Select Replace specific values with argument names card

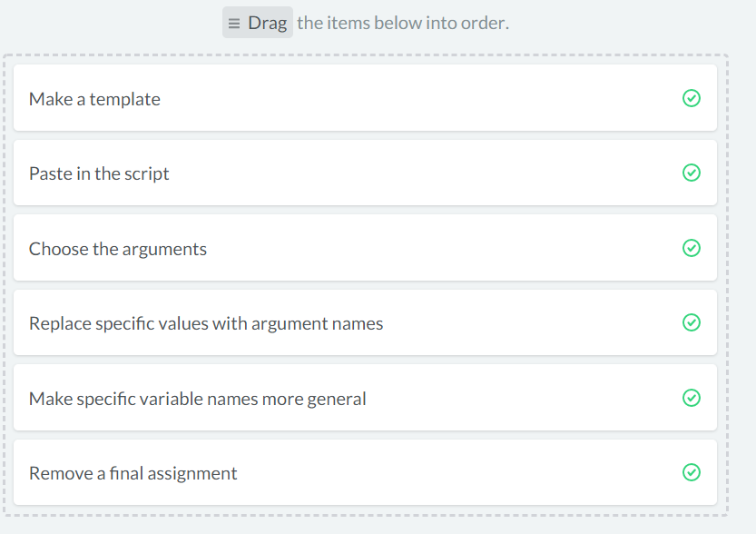coord(365,322)
